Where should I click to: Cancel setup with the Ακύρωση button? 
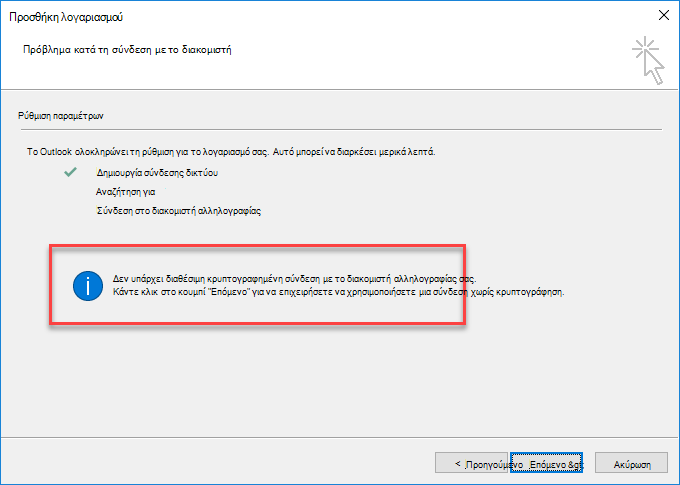pos(631,464)
